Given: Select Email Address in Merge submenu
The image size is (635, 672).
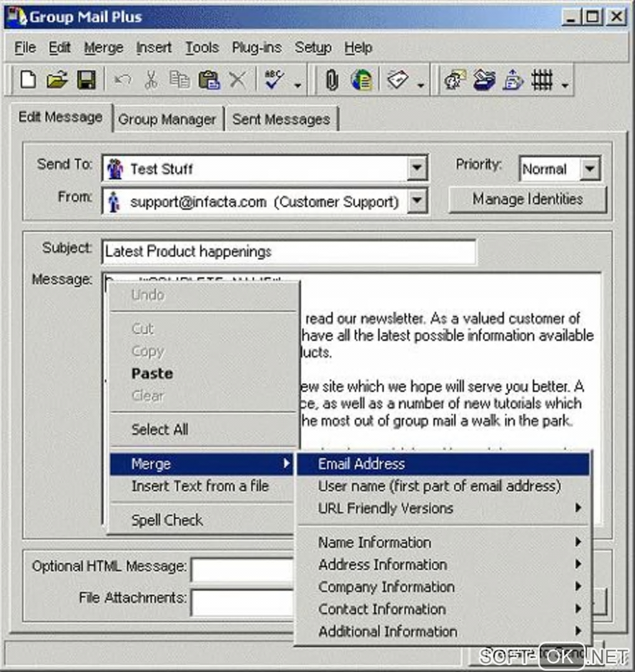Looking at the screenshot, I should 443,464.
